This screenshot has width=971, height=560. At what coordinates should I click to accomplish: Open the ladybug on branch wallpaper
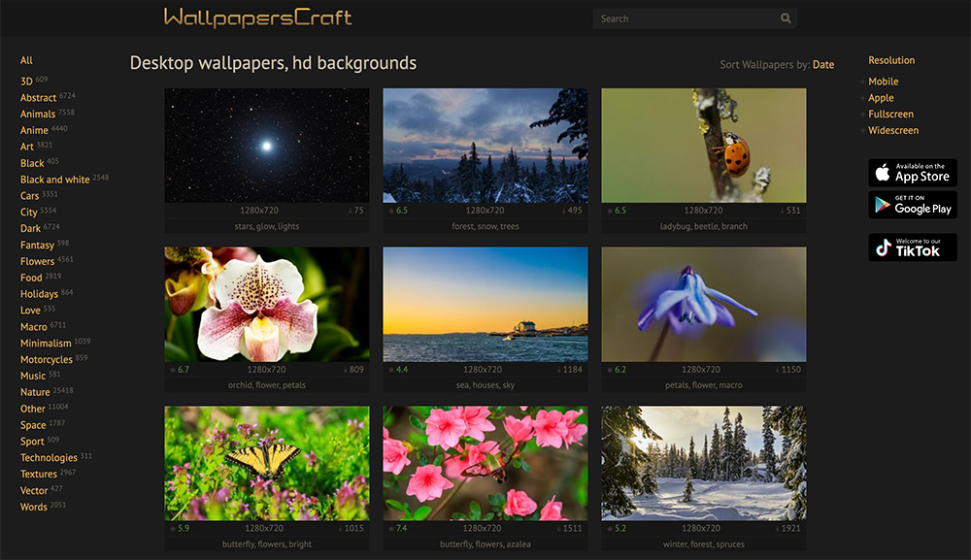coord(703,145)
